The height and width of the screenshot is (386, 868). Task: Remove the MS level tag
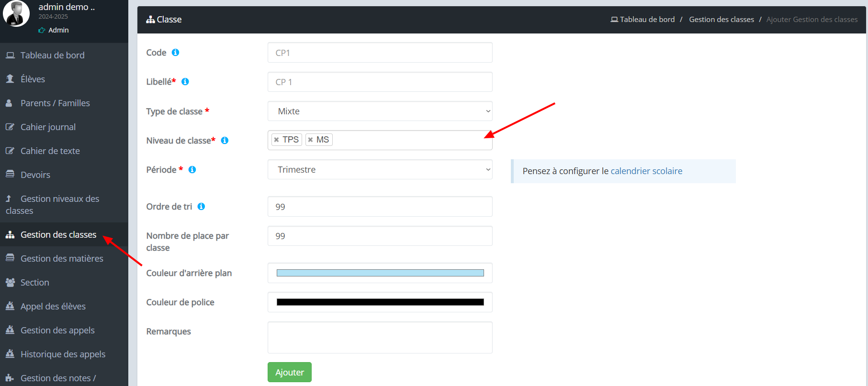coord(310,140)
